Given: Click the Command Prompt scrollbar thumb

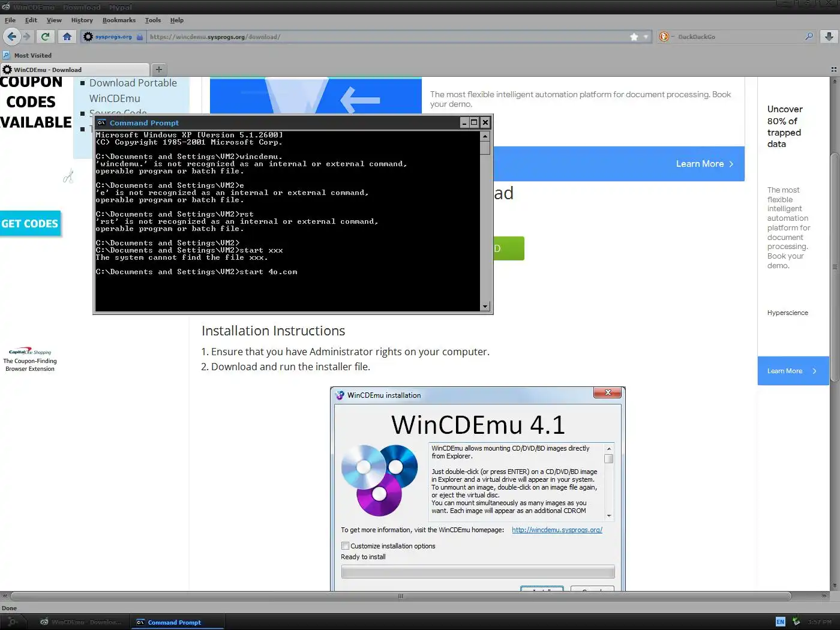Looking at the screenshot, I should [485, 148].
